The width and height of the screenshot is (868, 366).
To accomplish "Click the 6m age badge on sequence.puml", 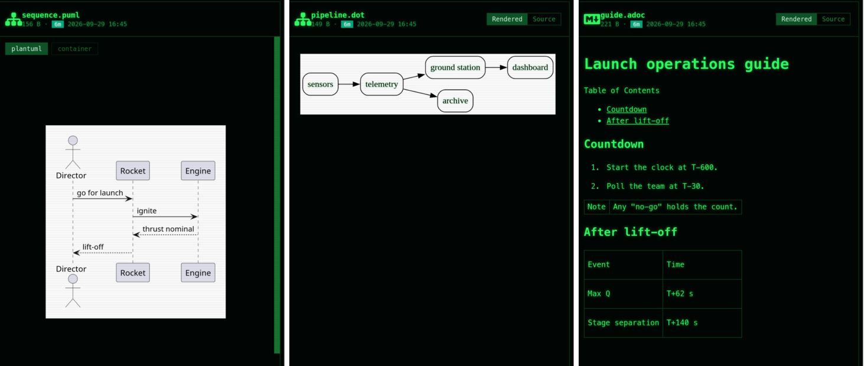I will point(57,24).
